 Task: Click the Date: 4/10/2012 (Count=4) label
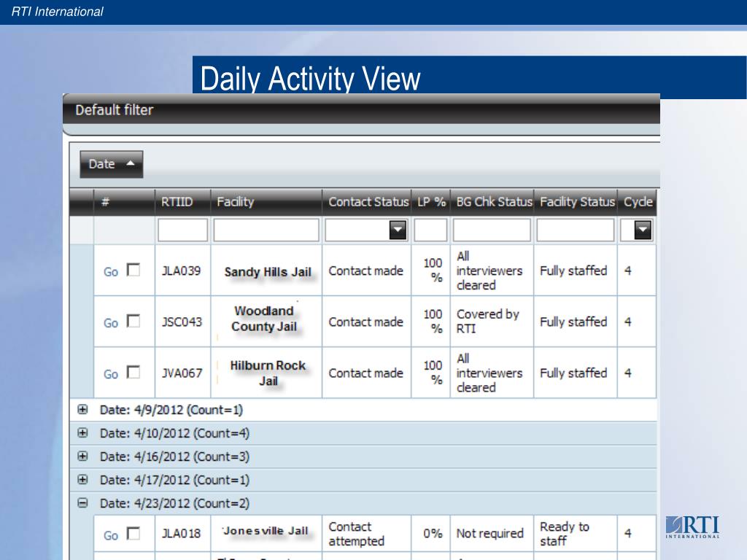174,433
